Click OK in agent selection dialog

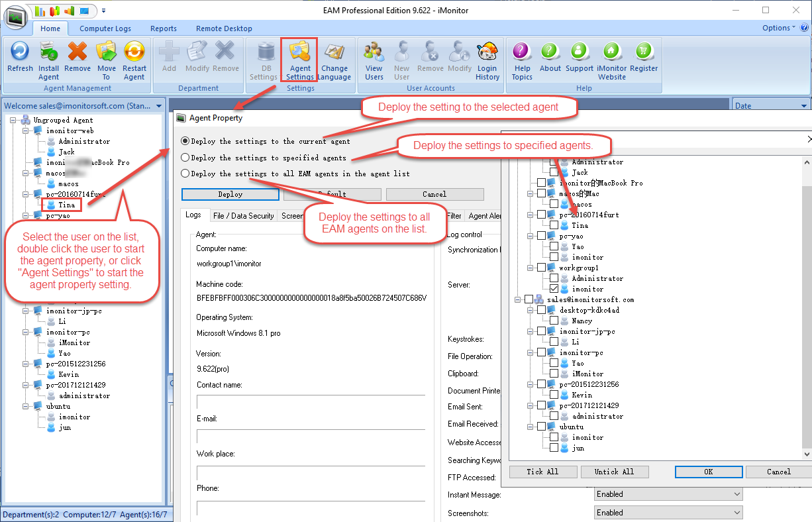709,472
